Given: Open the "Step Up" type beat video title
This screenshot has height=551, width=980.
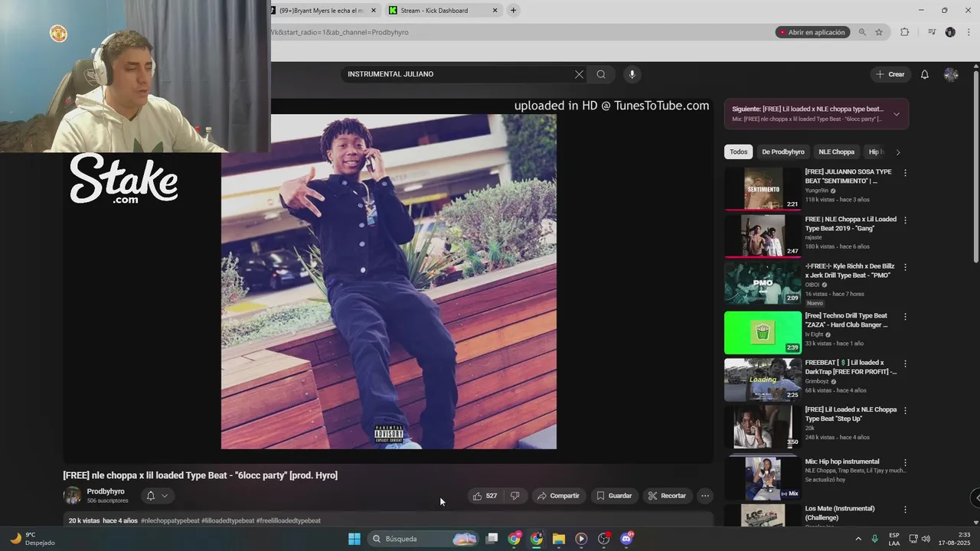Looking at the screenshot, I should click(851, 414).
